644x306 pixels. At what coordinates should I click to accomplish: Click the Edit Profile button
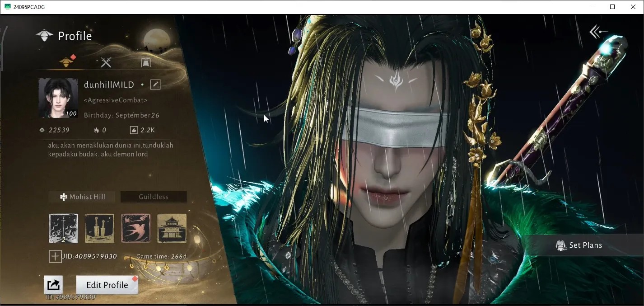107,285
